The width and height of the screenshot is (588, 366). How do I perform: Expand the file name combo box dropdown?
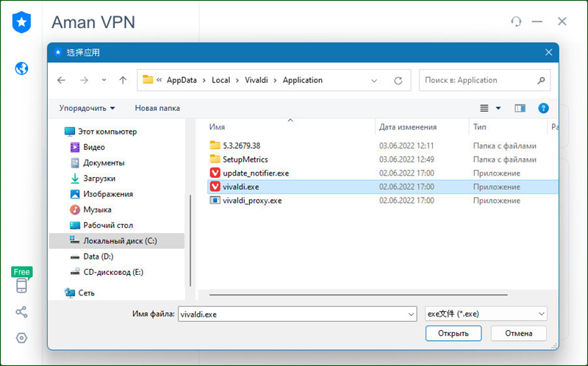411,315
